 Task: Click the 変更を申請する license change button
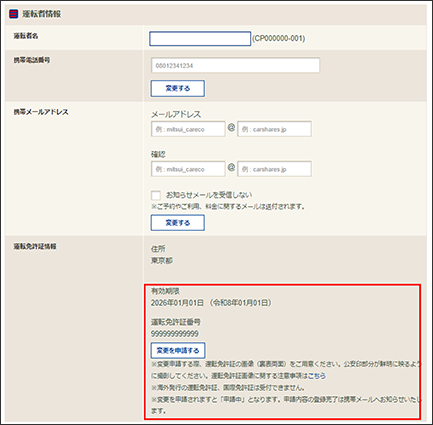coord(178,350)
